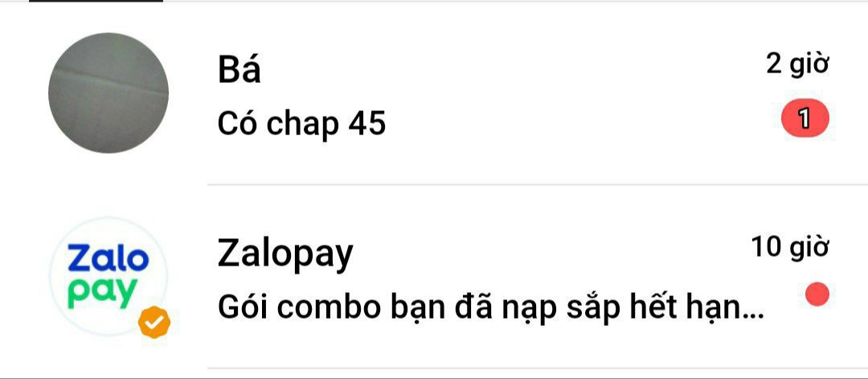Click the red unread dot on Zalopay chat
The width and height of the screenshot is (868, 379).
tap(817, 295)
